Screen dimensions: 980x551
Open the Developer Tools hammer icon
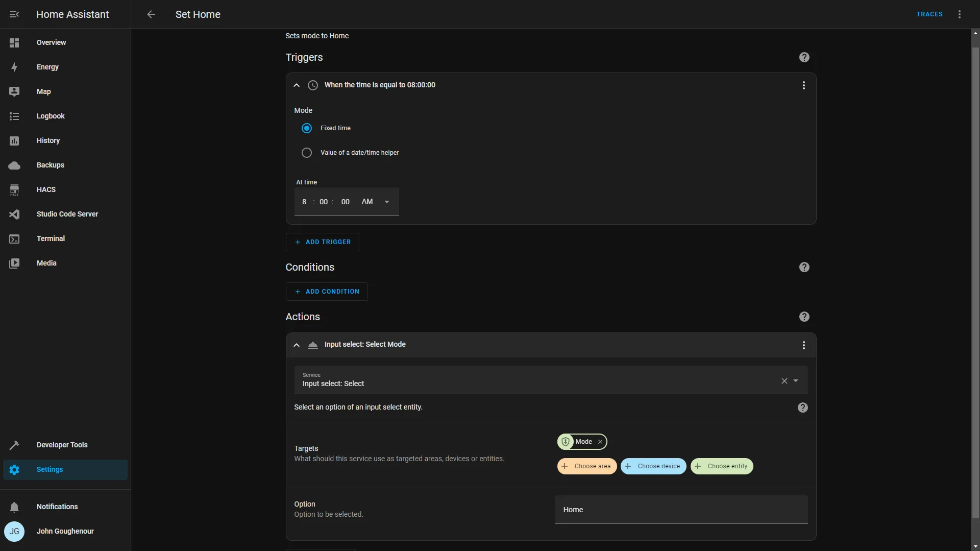tap(14, 445)
